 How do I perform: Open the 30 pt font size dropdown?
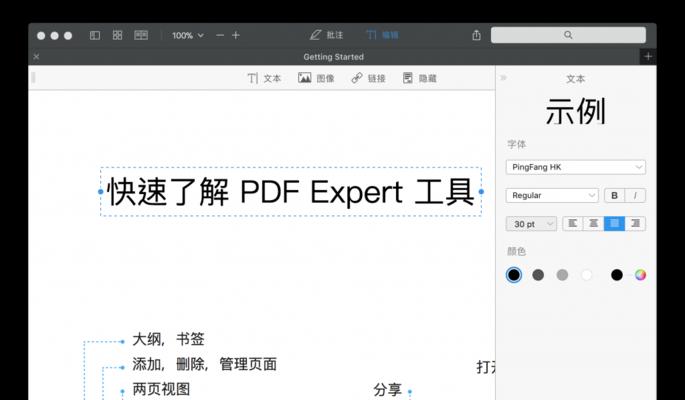(x=531, y=224)
